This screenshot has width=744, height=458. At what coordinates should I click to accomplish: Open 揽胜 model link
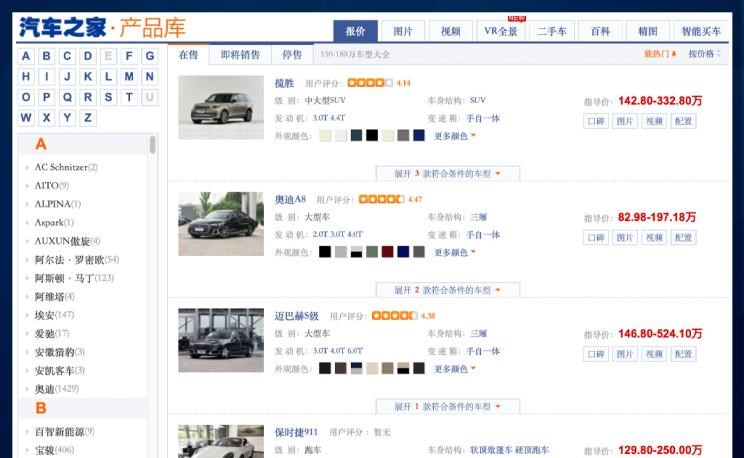tap(284, 83)
